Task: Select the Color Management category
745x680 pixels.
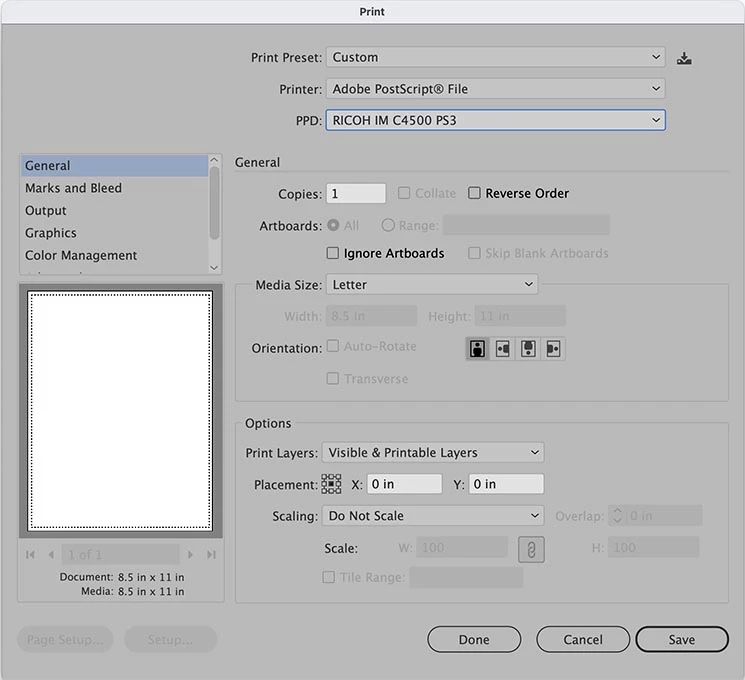Action: (114, 255)
